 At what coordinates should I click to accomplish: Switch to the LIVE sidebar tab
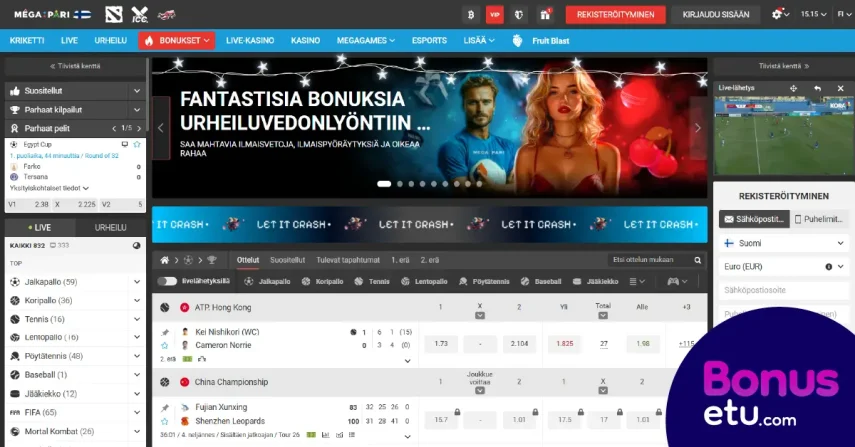tap(40, 227)
